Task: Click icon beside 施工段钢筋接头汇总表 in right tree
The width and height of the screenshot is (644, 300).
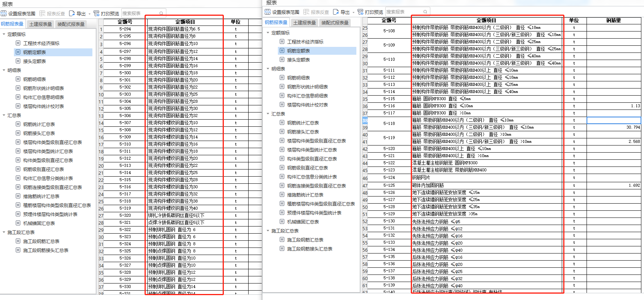Action: coord(282,249)
